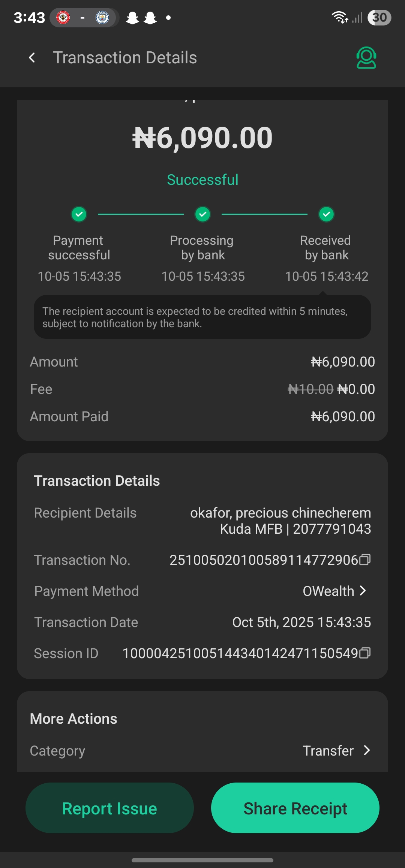Copy the Transaction No. with copy icon
Viewport: 405px width, 868px height.
coord(365,560)
